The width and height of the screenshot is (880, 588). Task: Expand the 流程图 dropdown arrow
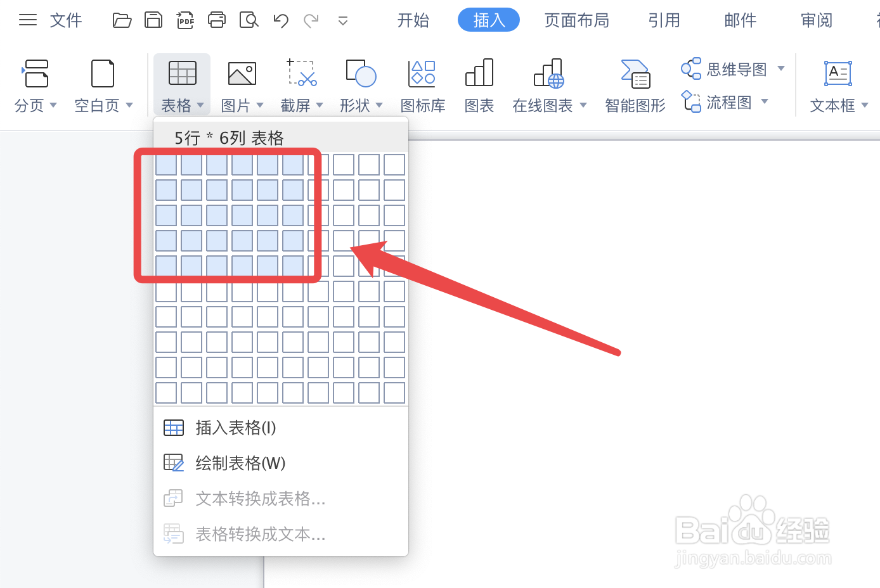coord(765,101)
